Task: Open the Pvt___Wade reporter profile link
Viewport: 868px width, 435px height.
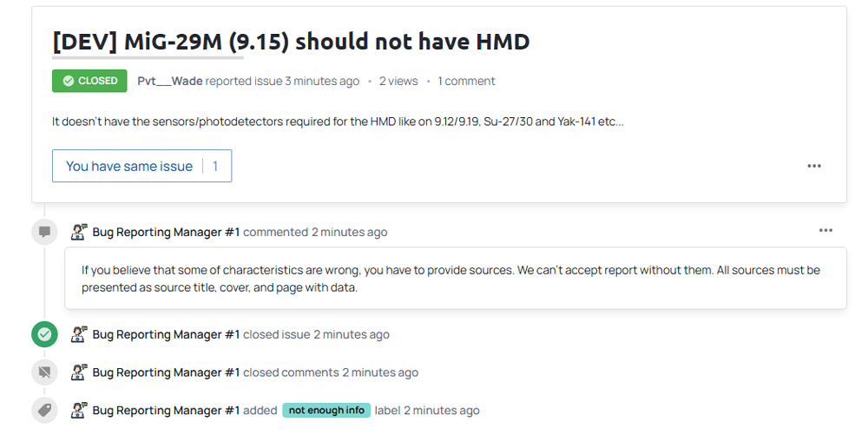Action: 170,81
